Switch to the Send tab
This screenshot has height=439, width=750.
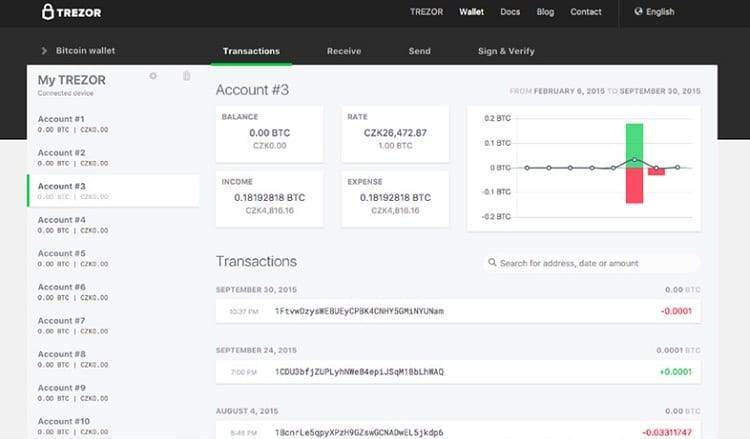point(419,51)
